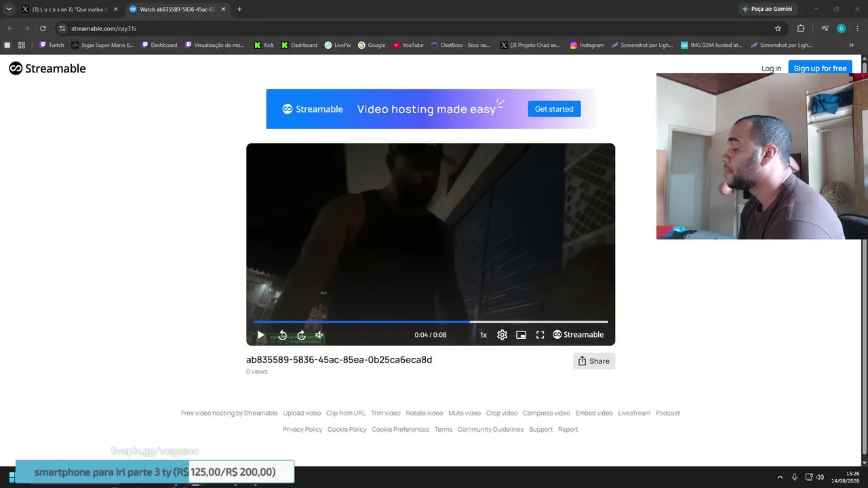Open the video player settings gear
The image size is (868, 488).
click(x=502, y=335)
